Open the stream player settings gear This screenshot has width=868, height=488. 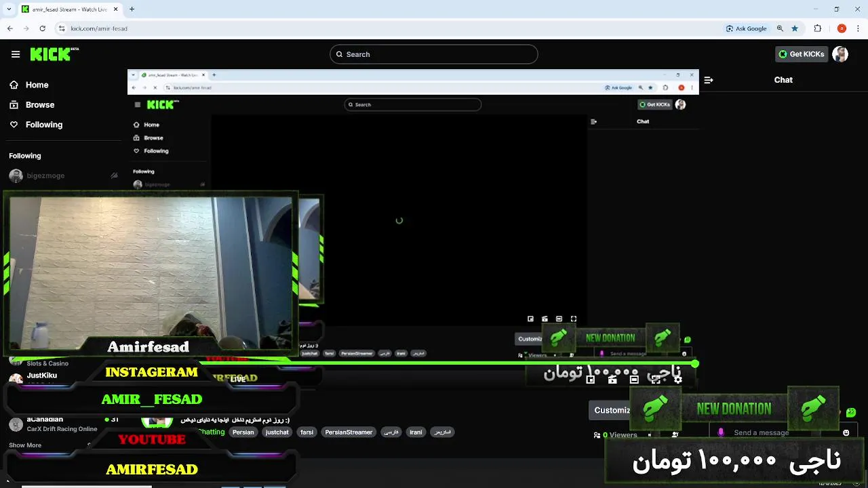coord(677,380)
